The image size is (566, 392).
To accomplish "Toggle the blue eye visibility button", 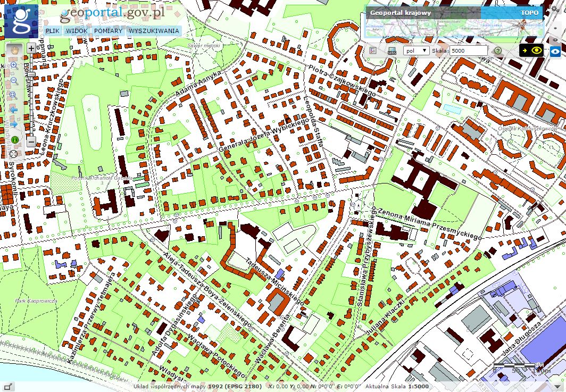I will (555, 51).
